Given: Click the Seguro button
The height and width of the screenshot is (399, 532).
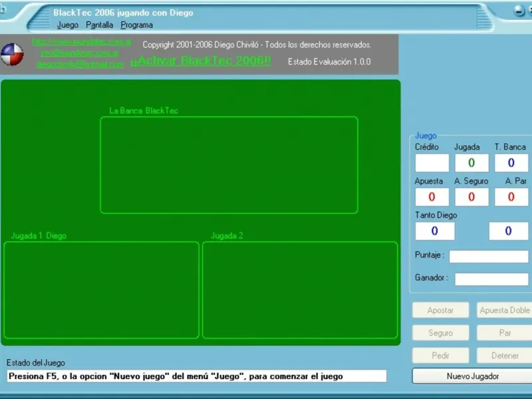Looking at the screenshot, I should [x=440, y=333].
